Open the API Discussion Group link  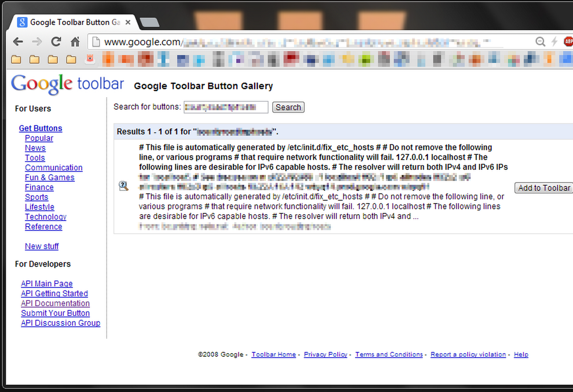pyautogui.click(x=61, y=323)
